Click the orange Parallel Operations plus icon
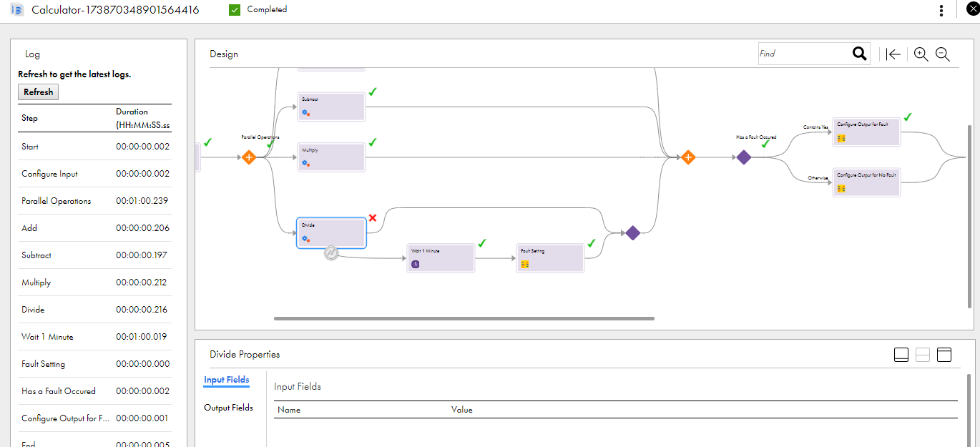Screen dimensions: 980x447 [x=249, y=157]
